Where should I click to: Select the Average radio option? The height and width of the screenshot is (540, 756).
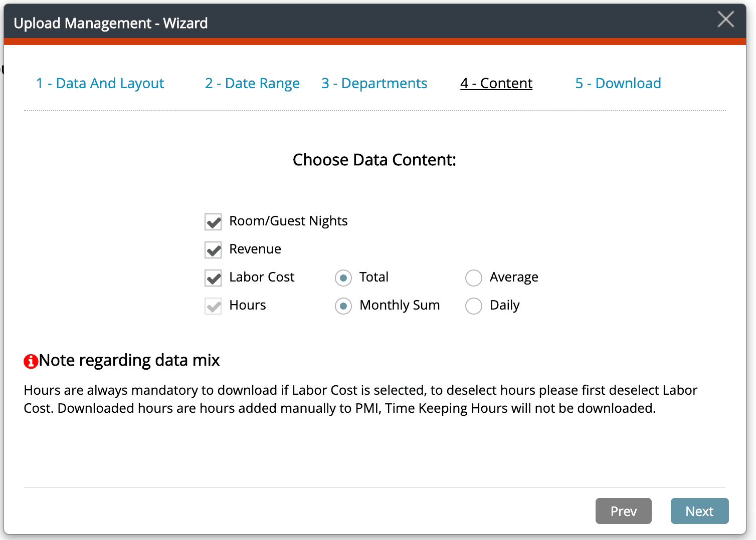coord(474,278)
